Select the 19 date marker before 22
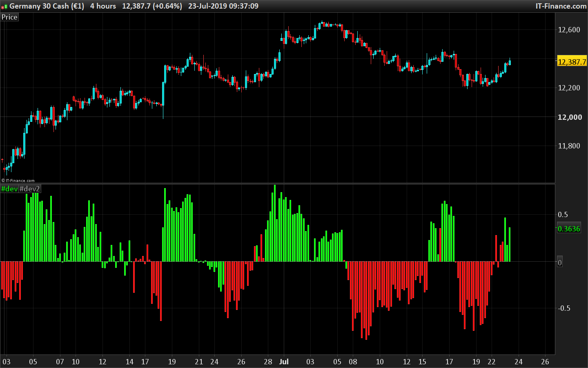The image size is (588, 368). pyautogui.click(x=476, y=361)
